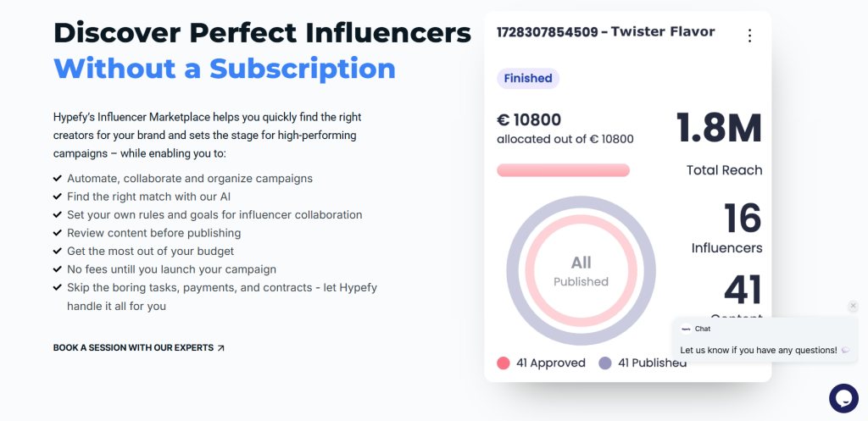Image resolution: width=868 pixels, height=421 pixels.
Task: Dismiss the chat popup with its X
Action: (x=853, y=306)
